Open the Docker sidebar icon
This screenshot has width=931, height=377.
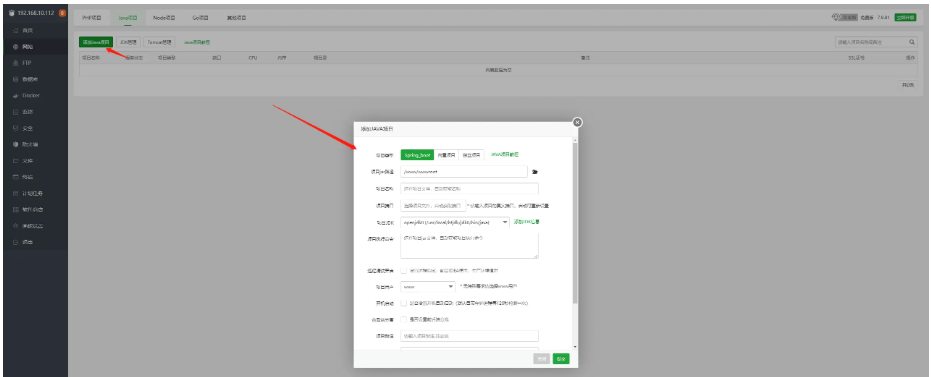pos(15,96)
